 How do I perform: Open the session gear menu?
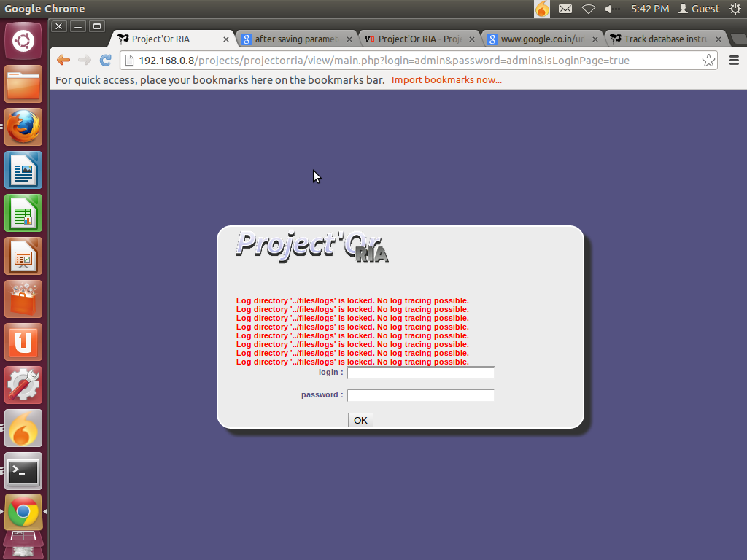pyautogui.click(x=736, y=9)
